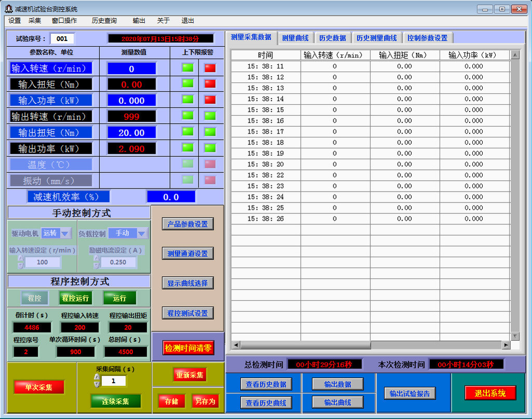
Task: Toggle the 程控运行 button
Action: pos(75,298)
